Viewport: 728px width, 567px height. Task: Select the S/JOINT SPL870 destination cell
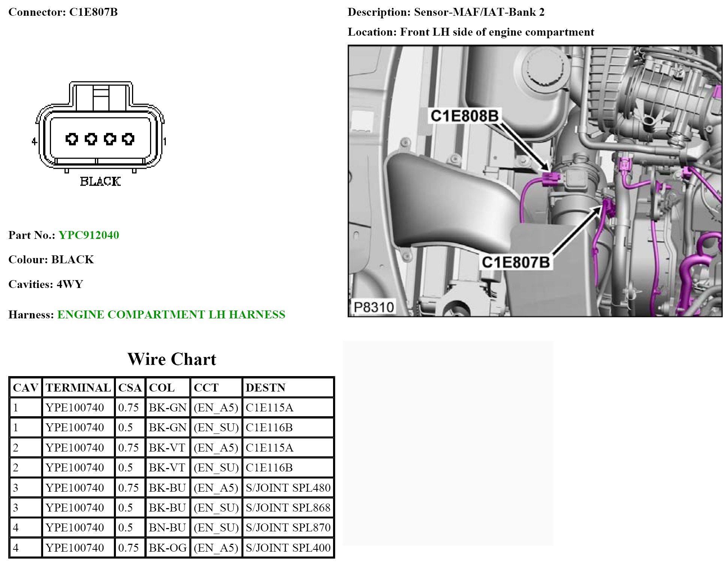(288, 528)
